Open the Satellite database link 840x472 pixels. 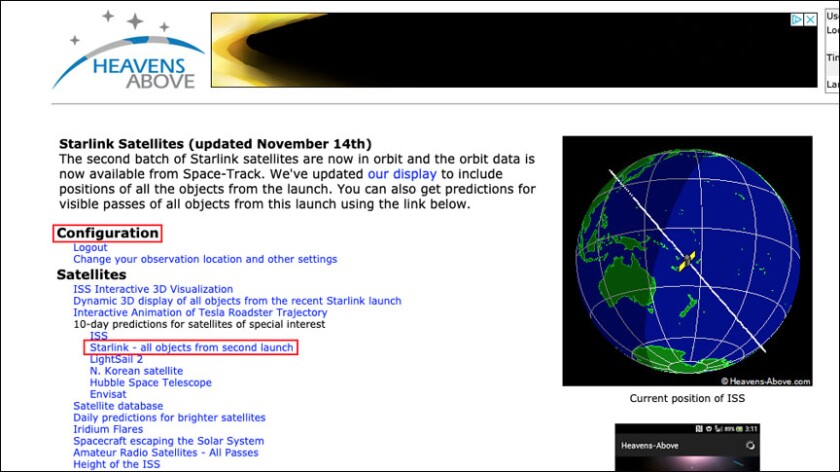118,406
